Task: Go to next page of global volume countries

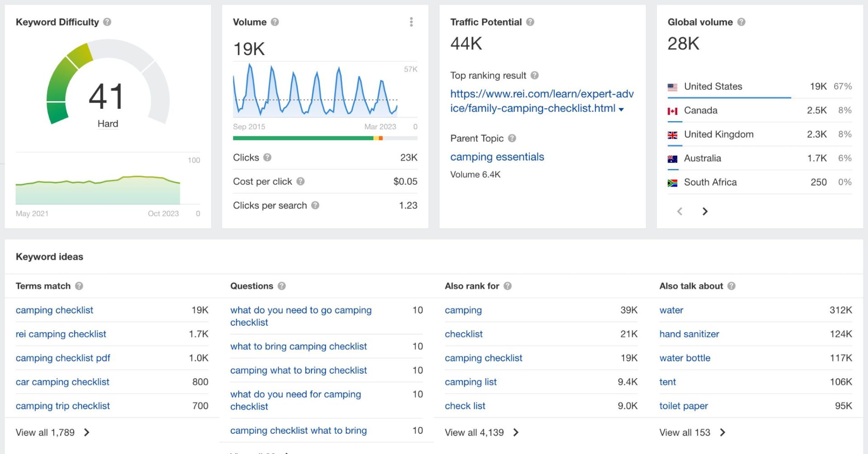Action: [705, 211]
